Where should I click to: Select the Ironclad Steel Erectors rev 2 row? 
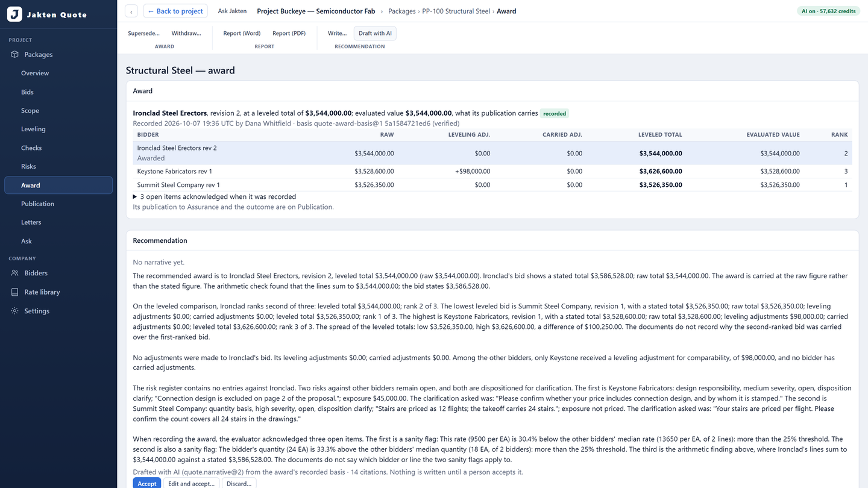pos(492,153)
